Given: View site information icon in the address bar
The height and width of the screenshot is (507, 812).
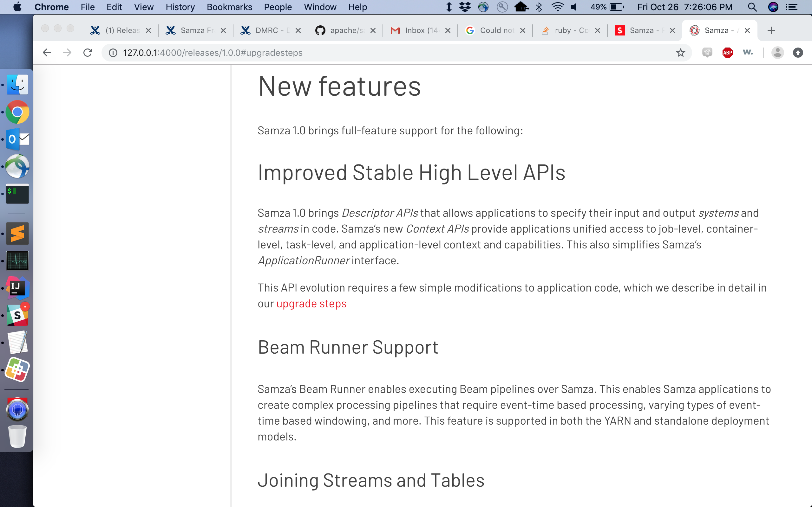Looking at the screenshot, I should pyautogui.click(x=113, y=53).
